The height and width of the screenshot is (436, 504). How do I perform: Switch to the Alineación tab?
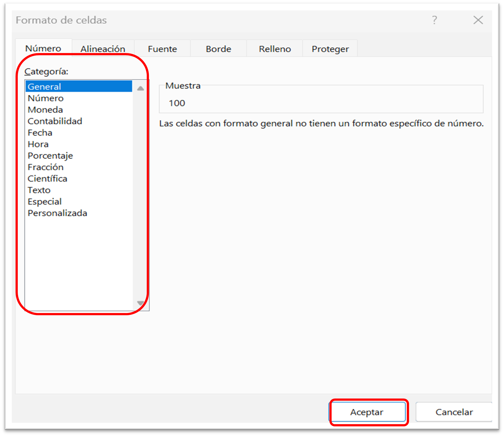pyautogui.click(x=103, y=49)
